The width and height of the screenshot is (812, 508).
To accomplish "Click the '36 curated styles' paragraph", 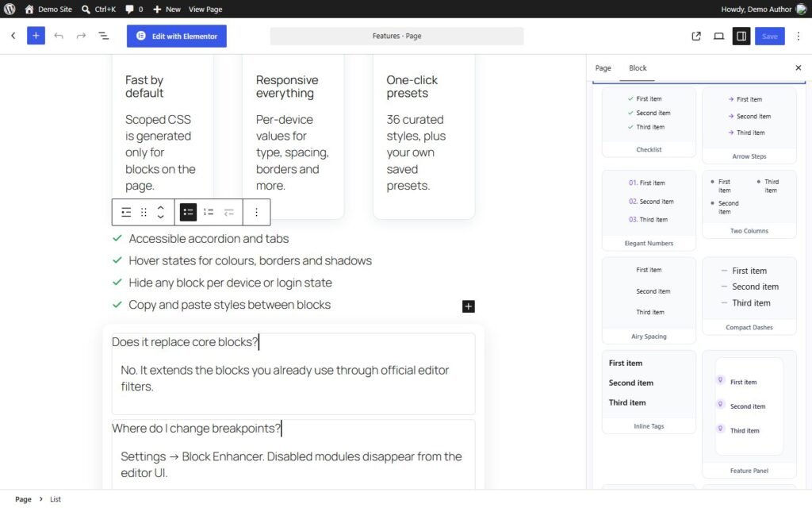I will pyautogui.click(x=416, y=152).
